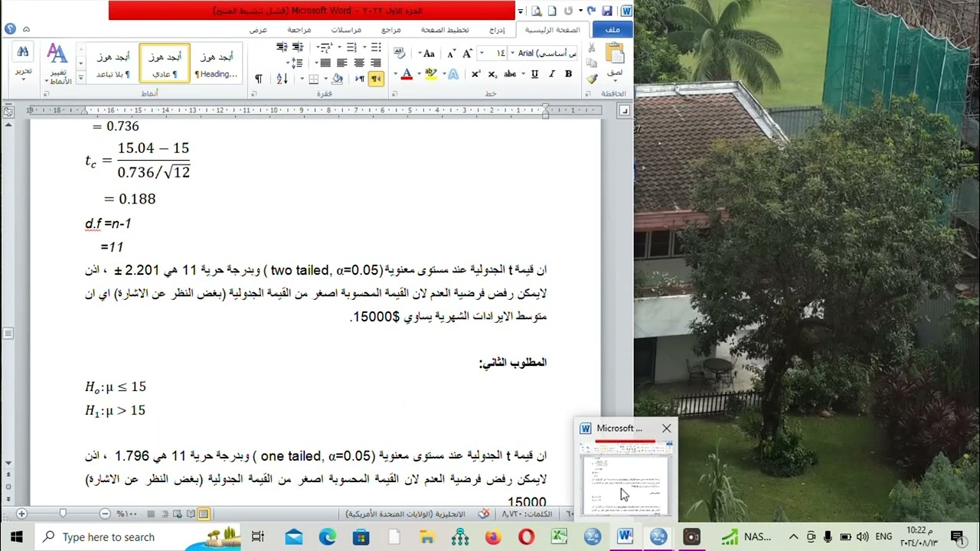
Task: Click the language indicator in status bar
Action: pyautogui.click(x=406, y=514)
